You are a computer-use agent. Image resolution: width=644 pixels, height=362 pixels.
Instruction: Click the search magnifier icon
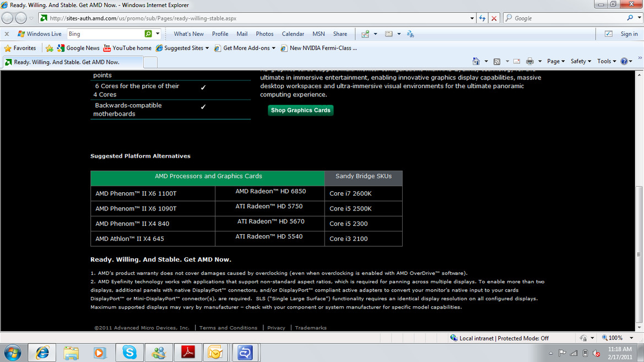tap(630, 18)
